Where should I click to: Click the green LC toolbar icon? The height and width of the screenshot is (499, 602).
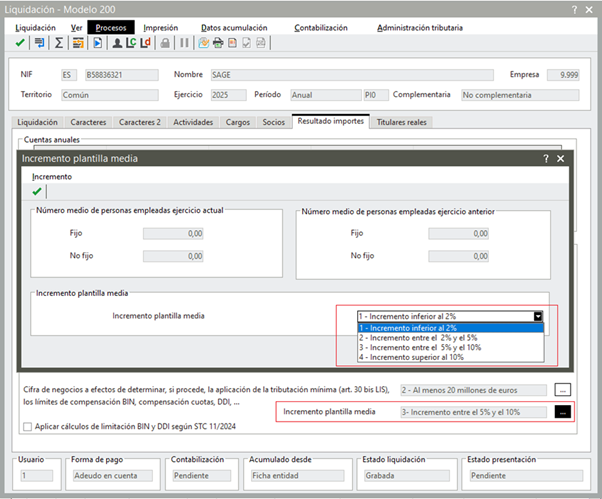point(131,44)
